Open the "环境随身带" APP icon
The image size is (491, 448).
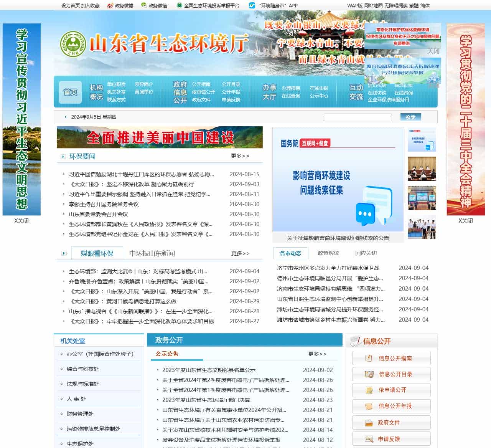point(252,6)
